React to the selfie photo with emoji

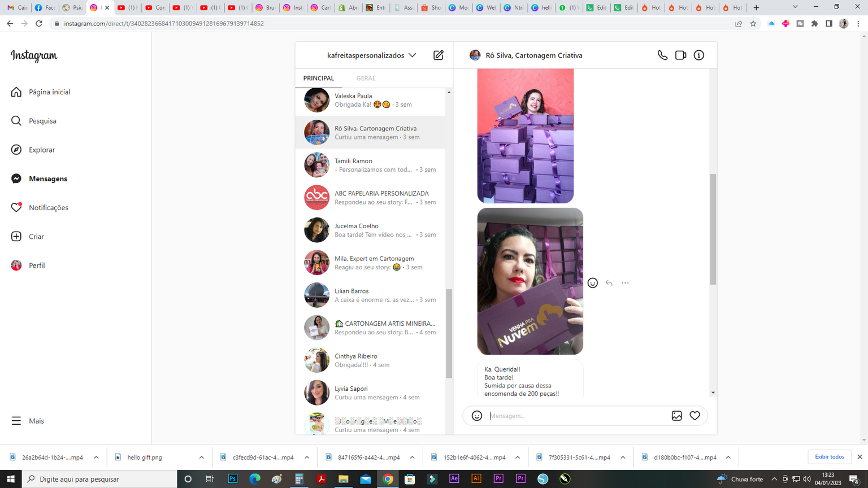point(592,283)
